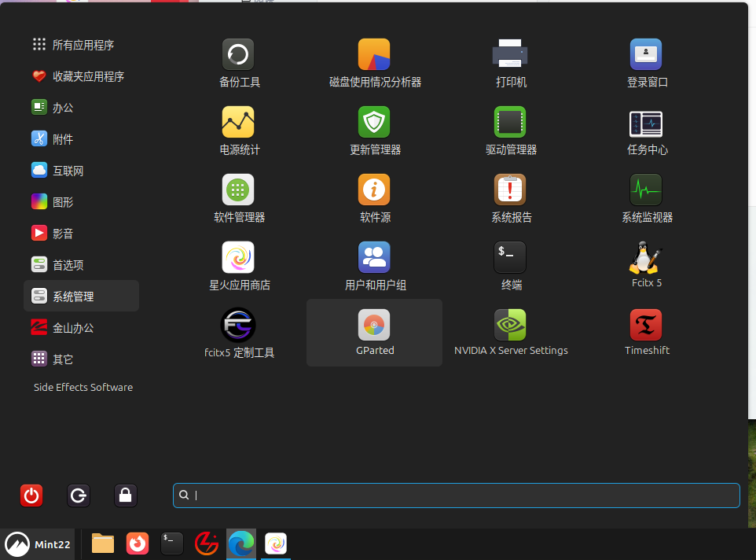756x560 pixels.
Task: Open the file manager from the taskbar
Action: click(103, 544)
